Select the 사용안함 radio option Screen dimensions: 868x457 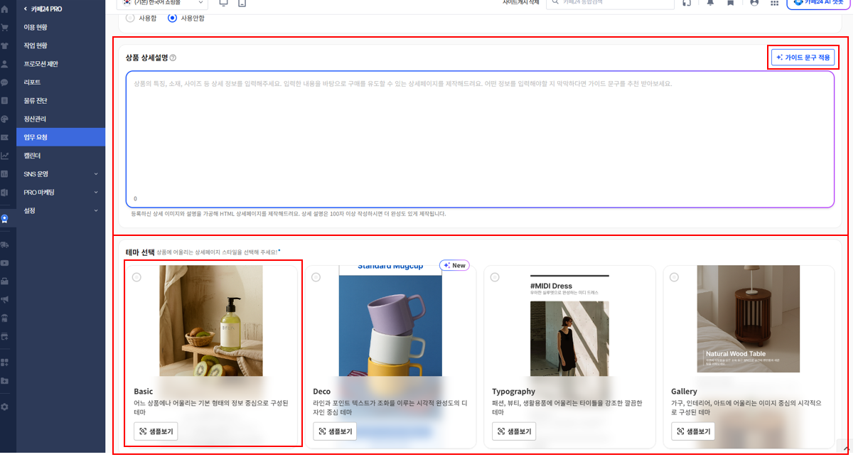(x=172, y=18)
